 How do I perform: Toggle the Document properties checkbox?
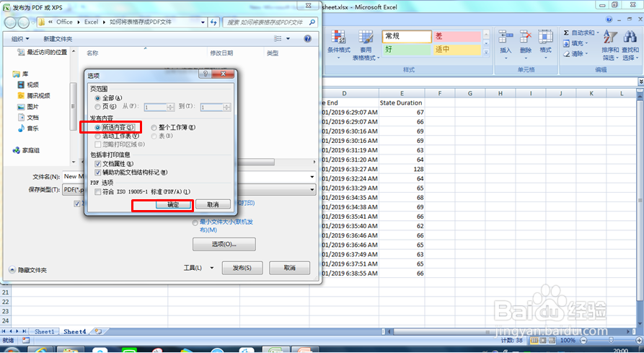[98, 164]
